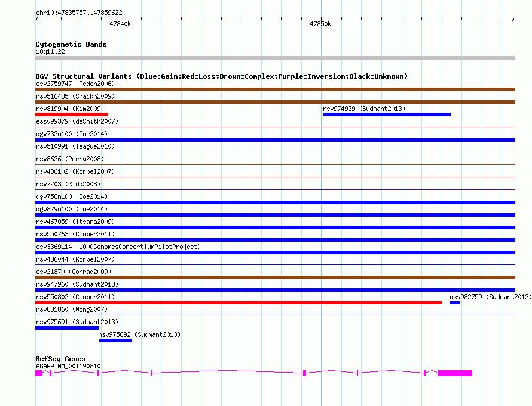Click the blue nsv974939 gain bar
Viewport: 532px width, 406px height.
[x=387, y=115]
